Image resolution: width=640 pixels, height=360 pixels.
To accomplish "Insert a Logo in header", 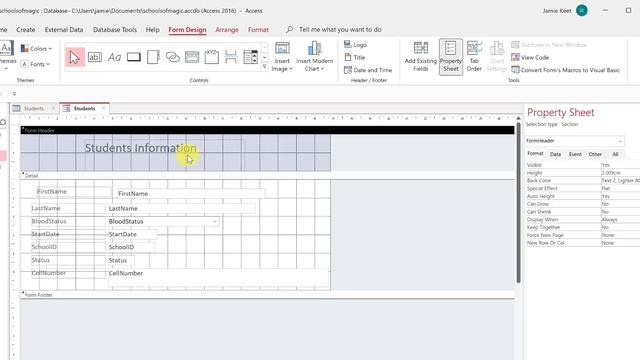I will (x=355, y=45).
